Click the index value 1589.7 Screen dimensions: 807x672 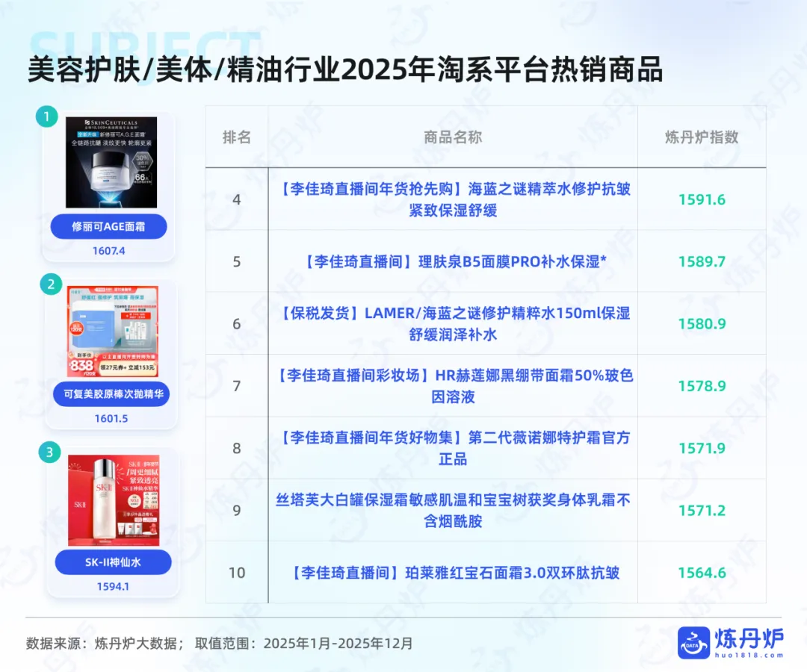(702, 261)
